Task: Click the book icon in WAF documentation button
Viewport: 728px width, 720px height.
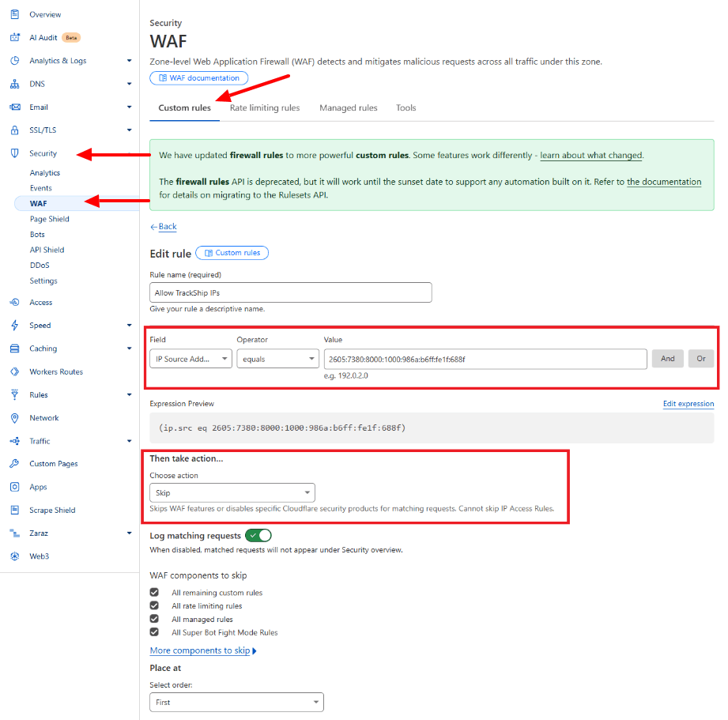Action: click(x=163, y=78)
